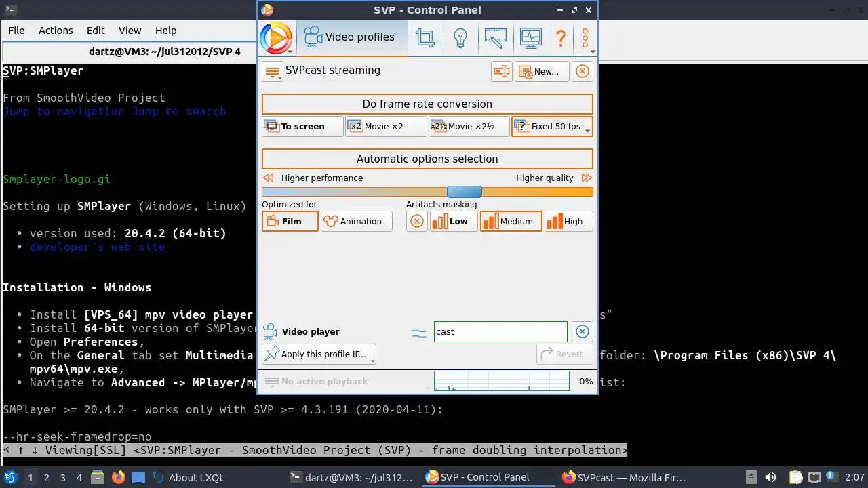
Task: Set artifacts masking to High
Action: click(x=568, y=221)
